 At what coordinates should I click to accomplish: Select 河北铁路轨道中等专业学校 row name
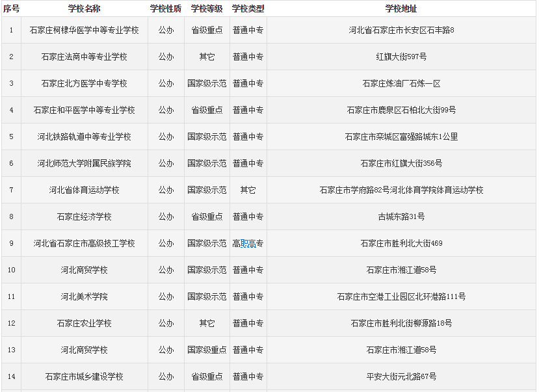(x=85, y=137)
